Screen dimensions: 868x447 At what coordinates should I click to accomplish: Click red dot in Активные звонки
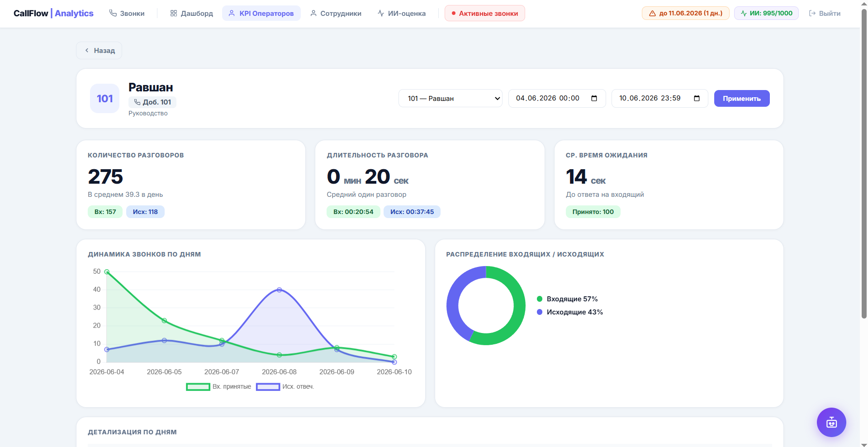coord(453,14)
